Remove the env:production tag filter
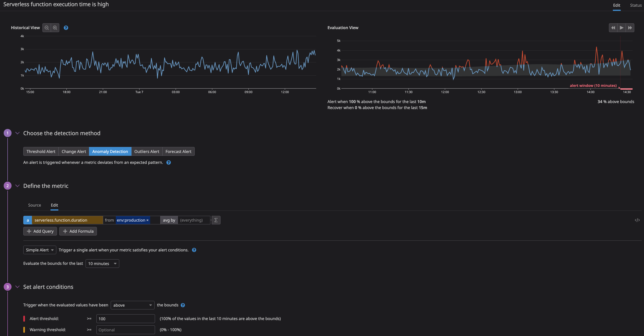The image size is (644, 336). 147,220
